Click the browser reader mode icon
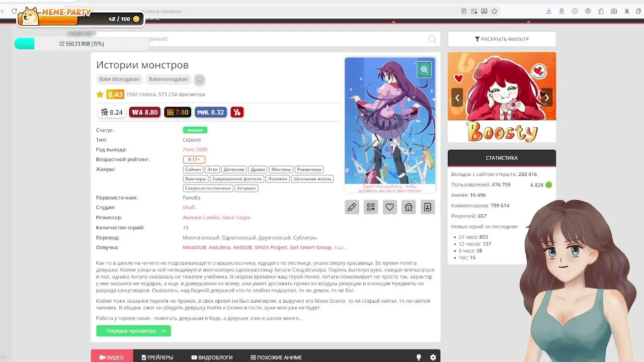The width and height of the screenshot is (644, 362). [464, 11]
